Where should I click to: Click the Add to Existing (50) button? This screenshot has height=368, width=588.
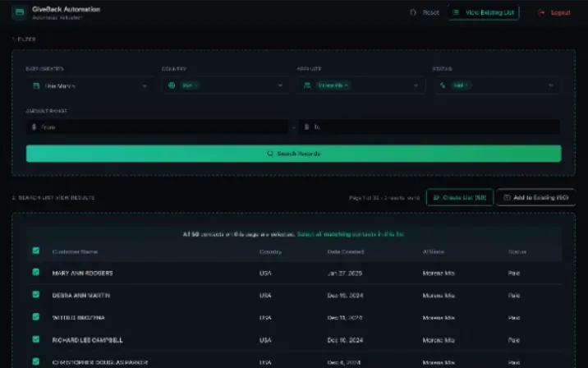click(536, 197)
